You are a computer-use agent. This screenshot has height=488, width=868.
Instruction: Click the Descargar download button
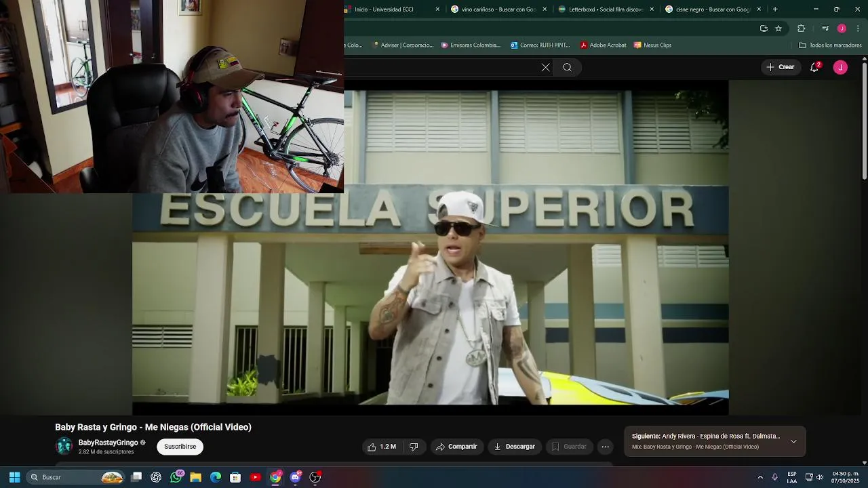click(x=515, y=447)
